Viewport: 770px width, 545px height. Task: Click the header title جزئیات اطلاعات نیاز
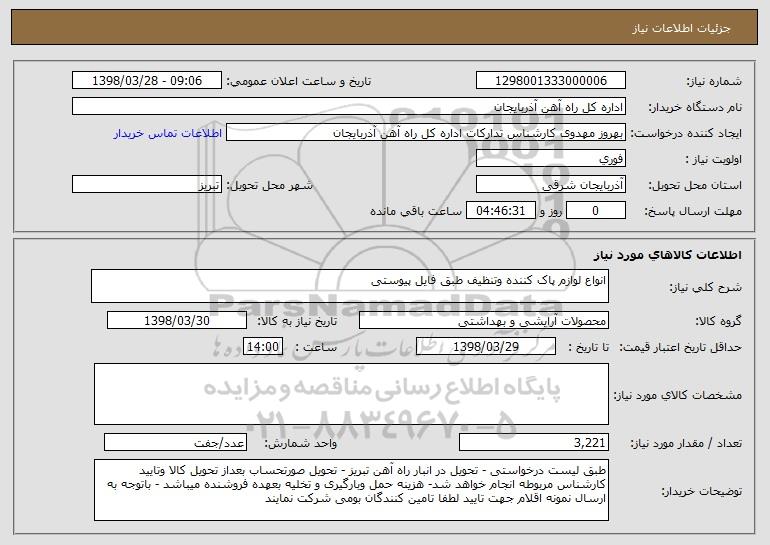(x=681, y=28)
